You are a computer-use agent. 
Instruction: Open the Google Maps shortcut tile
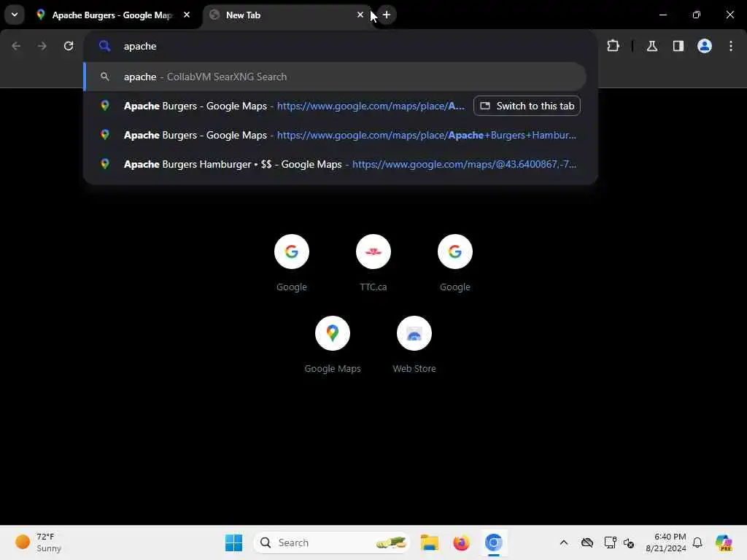[333, 345]
